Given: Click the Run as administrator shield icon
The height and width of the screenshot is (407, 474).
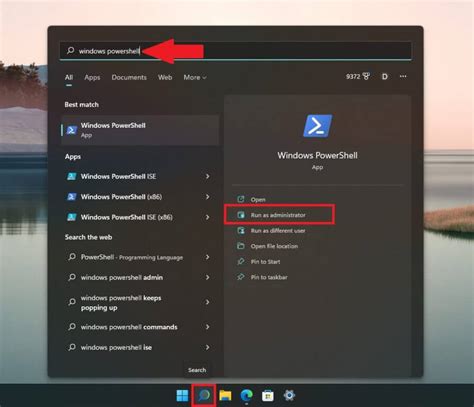Looking at the screenshot, I should [x=241, y=215].
